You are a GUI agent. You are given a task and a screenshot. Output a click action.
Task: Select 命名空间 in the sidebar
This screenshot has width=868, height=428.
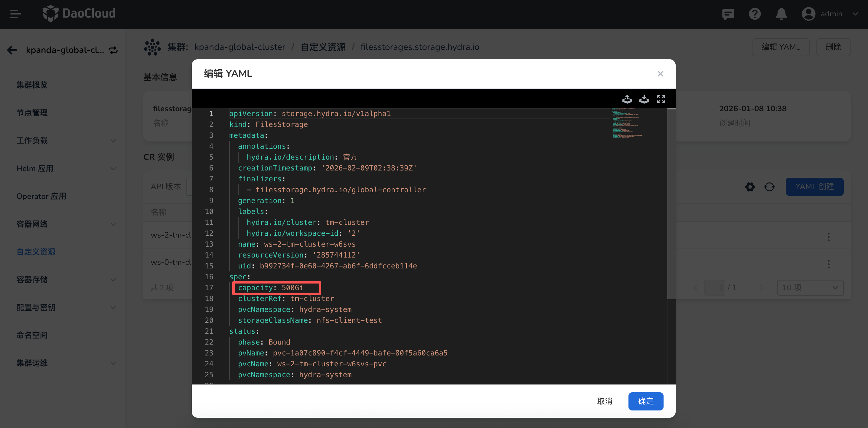(x=32, y=335)
